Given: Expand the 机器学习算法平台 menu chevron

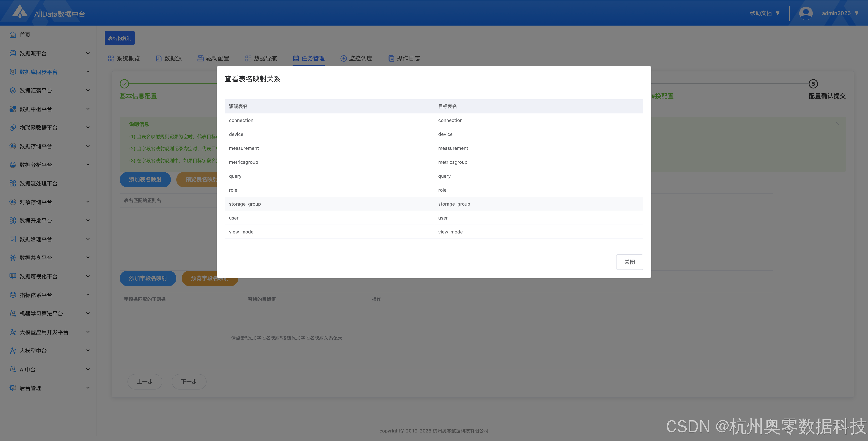Looking at the screenshot, I should [88, 313].
